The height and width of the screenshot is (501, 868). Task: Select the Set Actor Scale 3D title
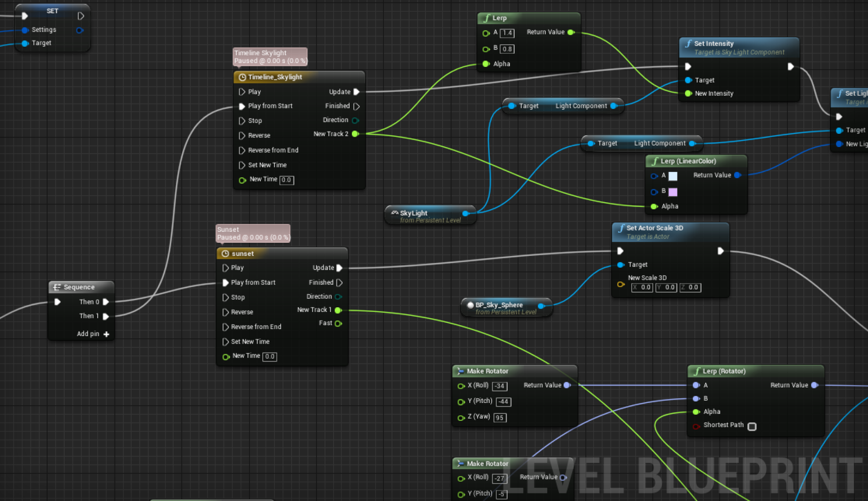coord(655,228)
